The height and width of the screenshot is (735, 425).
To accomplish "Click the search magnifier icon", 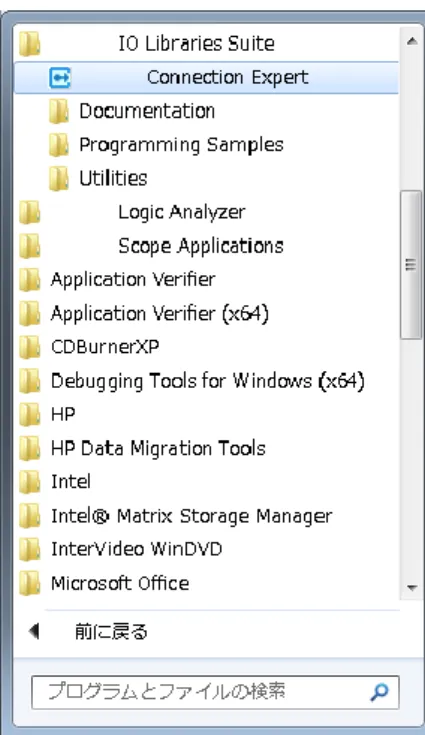I will 379,692.
